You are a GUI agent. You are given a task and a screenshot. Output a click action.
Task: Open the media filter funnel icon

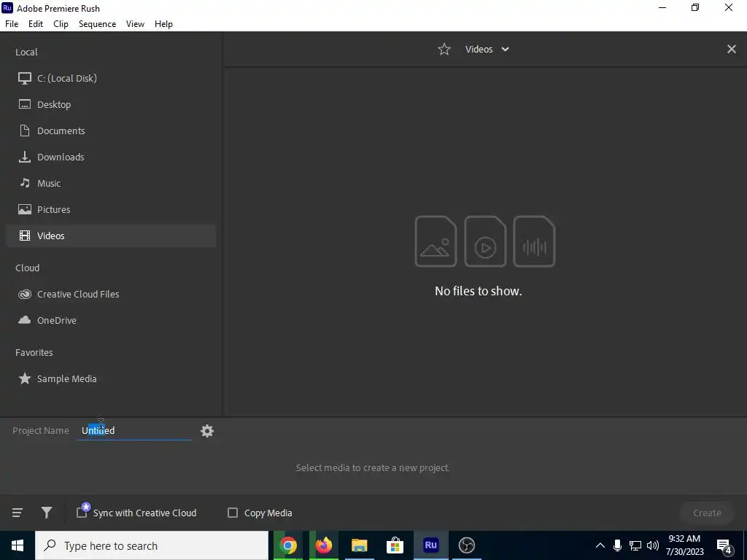[46, 513]
